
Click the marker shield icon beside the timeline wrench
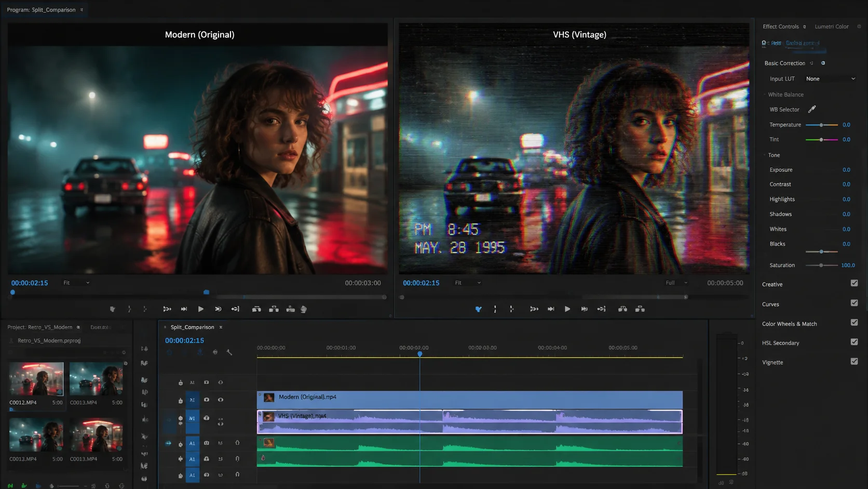pyautogui.click(x=215, y=352)
